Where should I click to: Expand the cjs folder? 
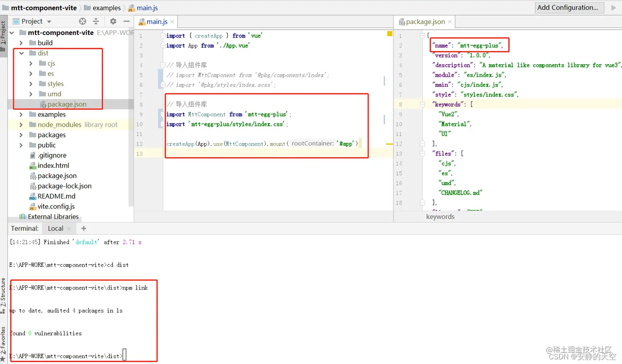pyautogui.click(x=31, y=63)
